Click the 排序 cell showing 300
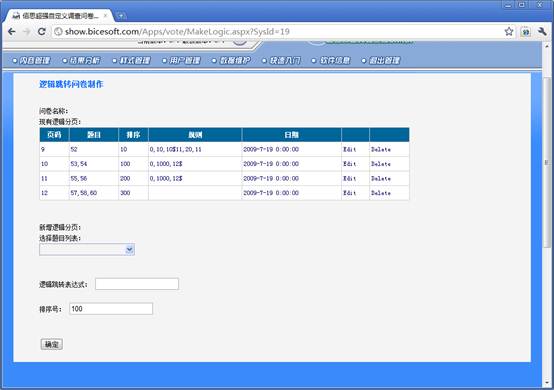554x390 pixels. (x=133, y=193)
